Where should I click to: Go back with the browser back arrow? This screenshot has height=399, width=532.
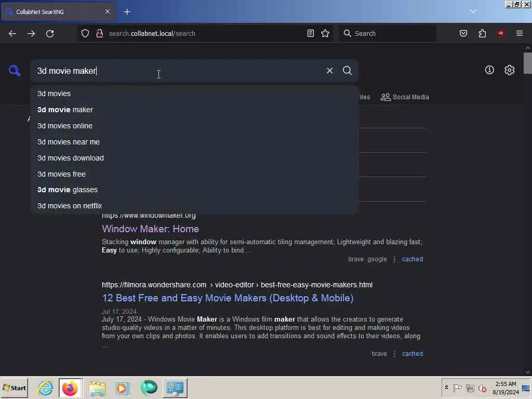pos(12,34)
